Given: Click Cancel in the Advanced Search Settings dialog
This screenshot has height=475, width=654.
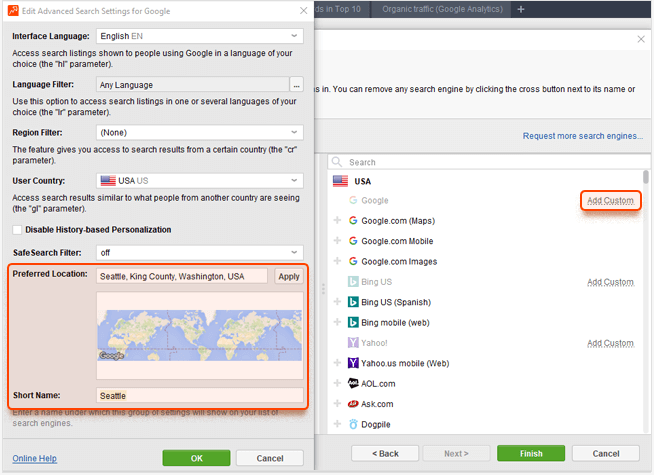Looking at the screenshot, I should (x=270, y=458).
